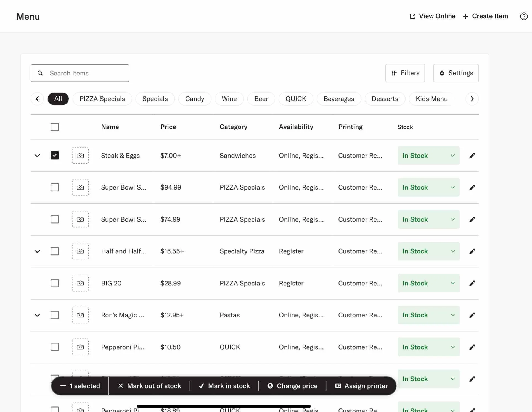The width and height of the screenshot is (532, 412).
Task: Open the Filters button
Action: [405, 73]
